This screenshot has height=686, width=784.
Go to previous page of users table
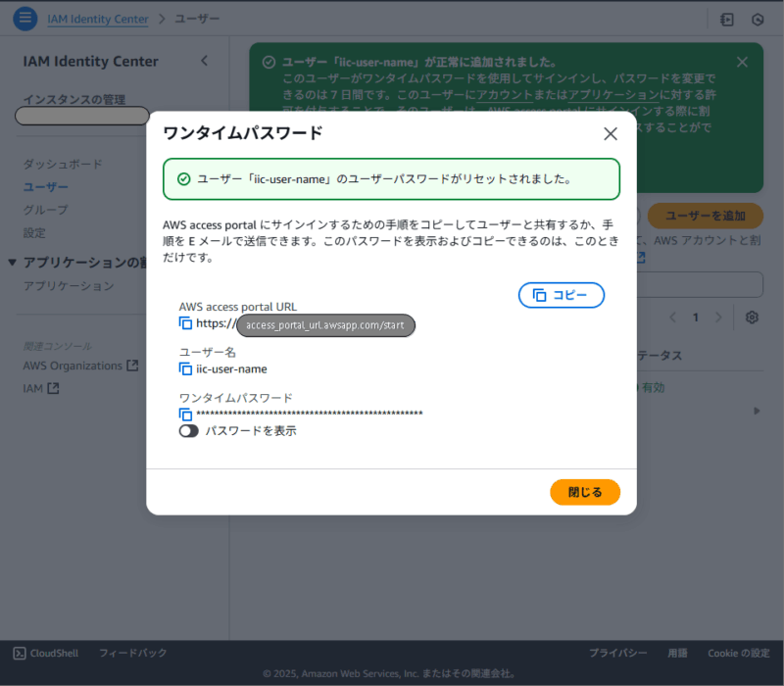[672, 318]
